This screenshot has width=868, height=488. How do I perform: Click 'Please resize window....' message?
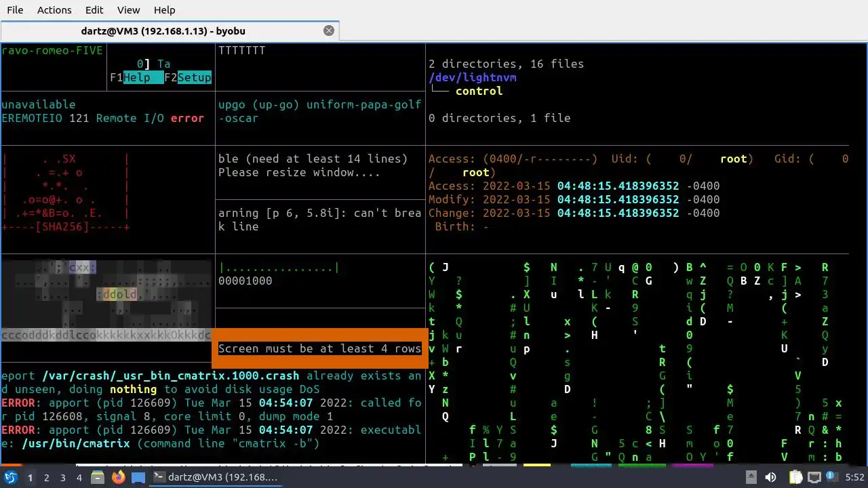coord(300,172)
